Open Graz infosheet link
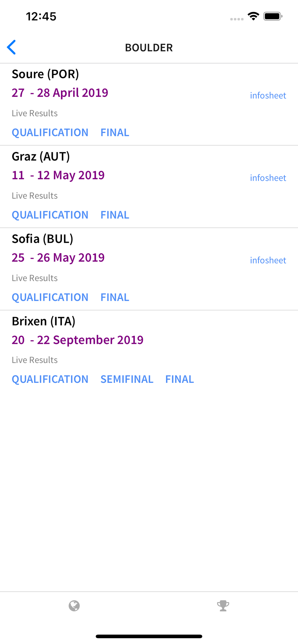Viewport: 298px width, 644px height. tap(268, 178)
